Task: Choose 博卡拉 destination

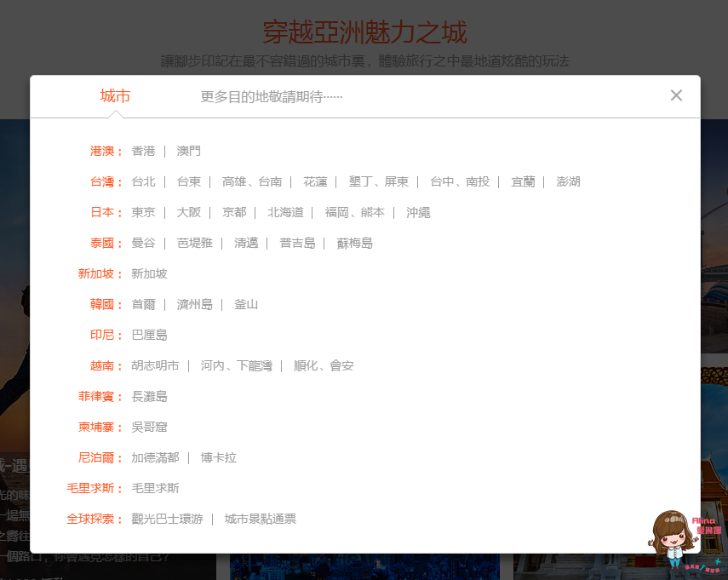Action: [x=219, y=457]
